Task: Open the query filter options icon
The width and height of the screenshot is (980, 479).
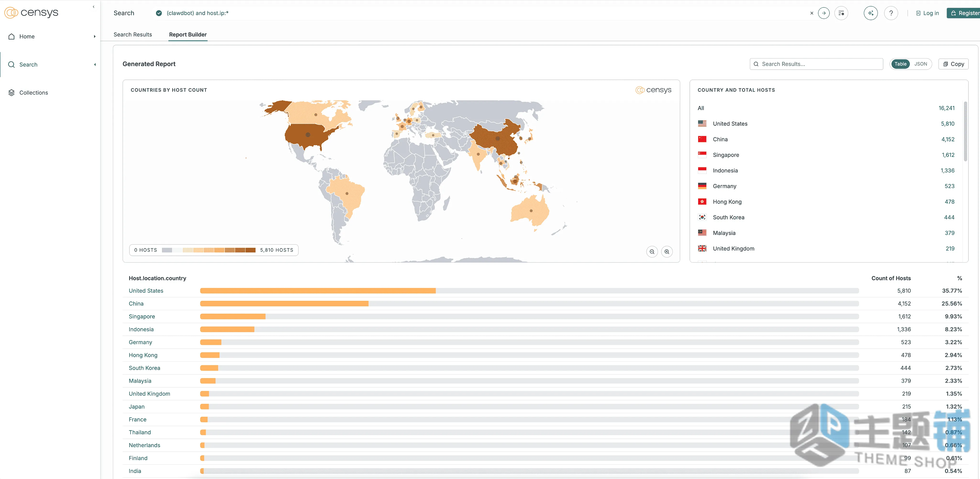Action: click(x=841, y=13)
